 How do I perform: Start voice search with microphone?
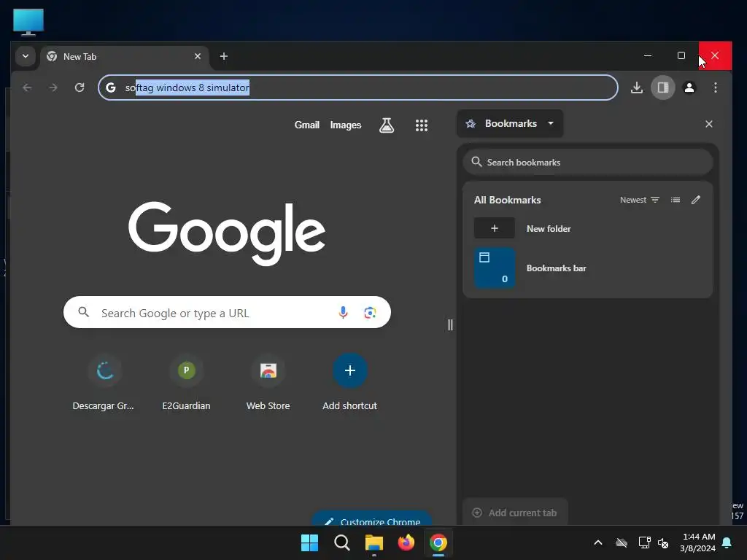[x=343, y=312]
